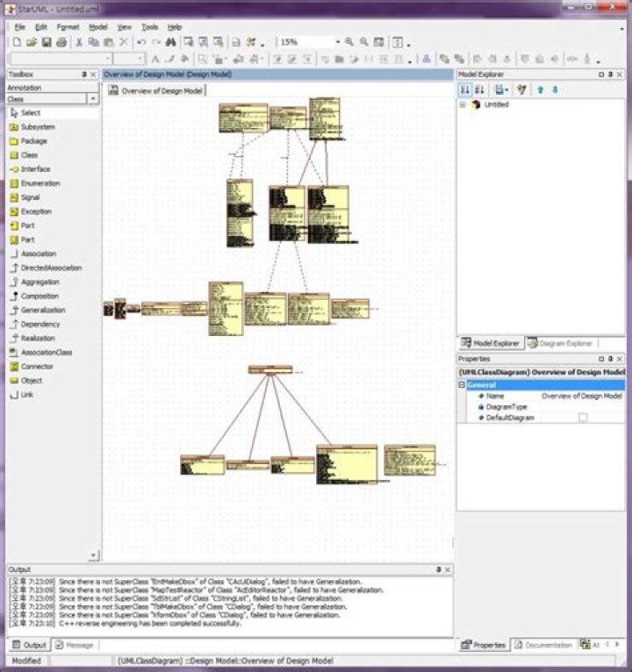Click the Copy icon in the toolbar
This screenshot has height=672, width=632.
coord(93,42)
